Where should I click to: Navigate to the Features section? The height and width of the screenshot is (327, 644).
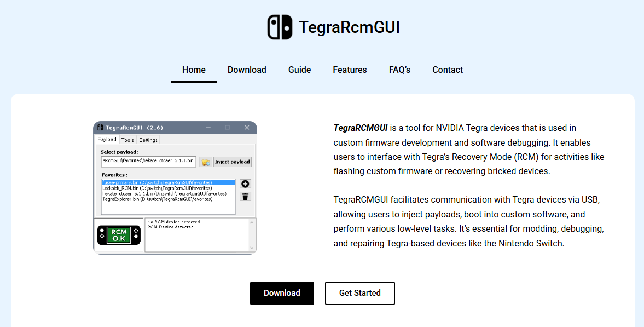coord(350,70)
